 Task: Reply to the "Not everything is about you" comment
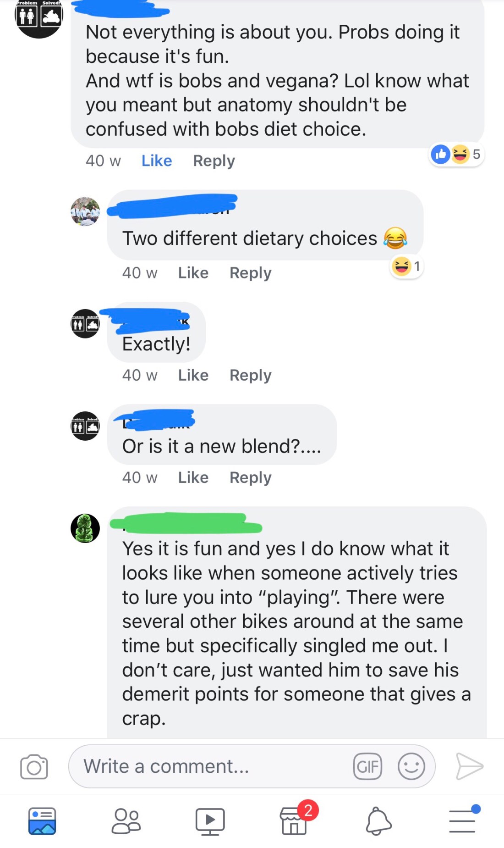214,161
